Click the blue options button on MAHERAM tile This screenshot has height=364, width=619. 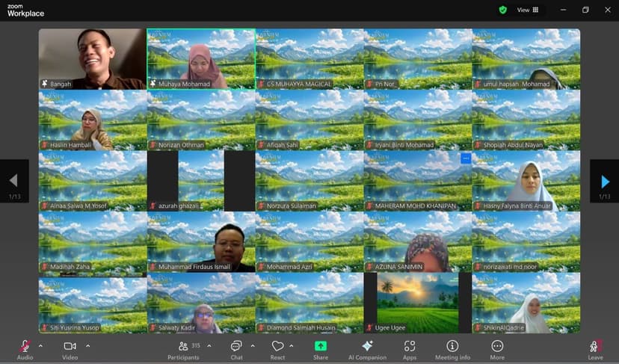[466, 158]
